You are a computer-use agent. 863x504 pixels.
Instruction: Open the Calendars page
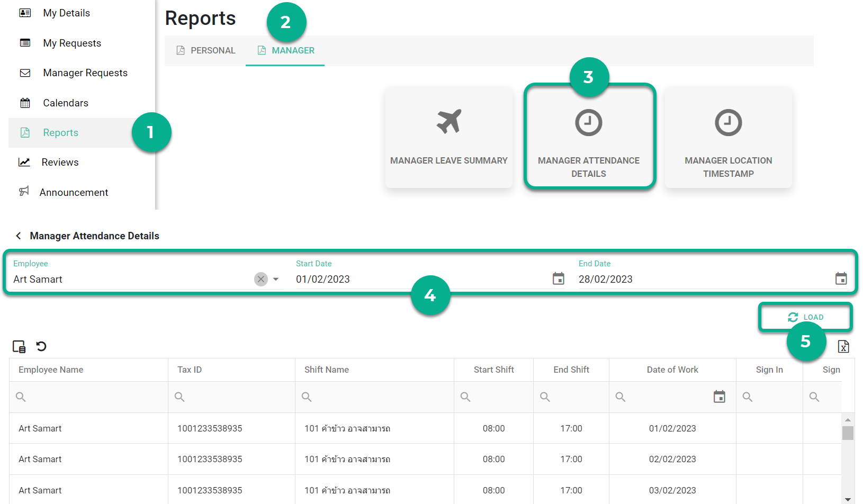(65, 103)
